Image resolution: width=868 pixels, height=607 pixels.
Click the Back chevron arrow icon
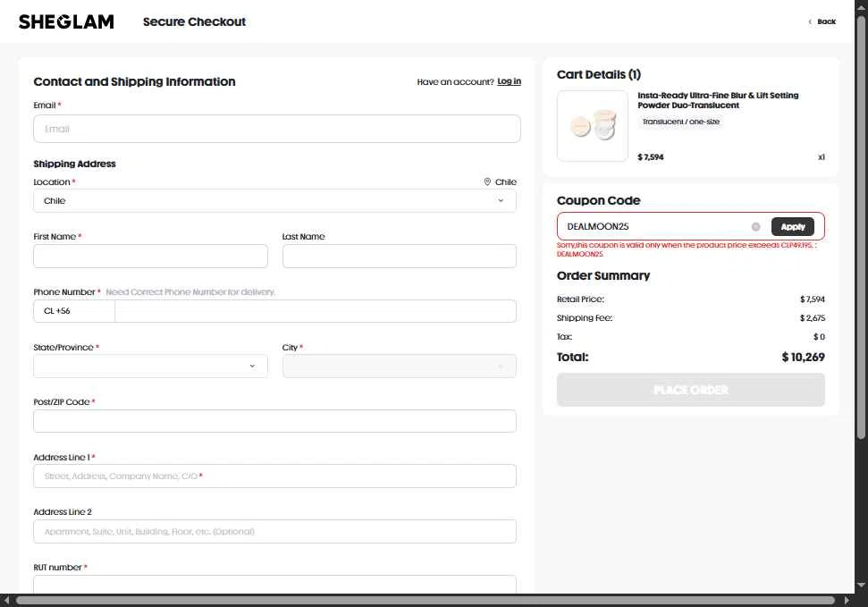tap(810, 21)
